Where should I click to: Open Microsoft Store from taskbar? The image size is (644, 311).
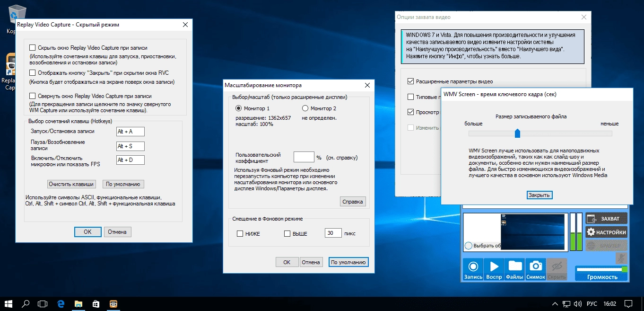tap(96, 303)
